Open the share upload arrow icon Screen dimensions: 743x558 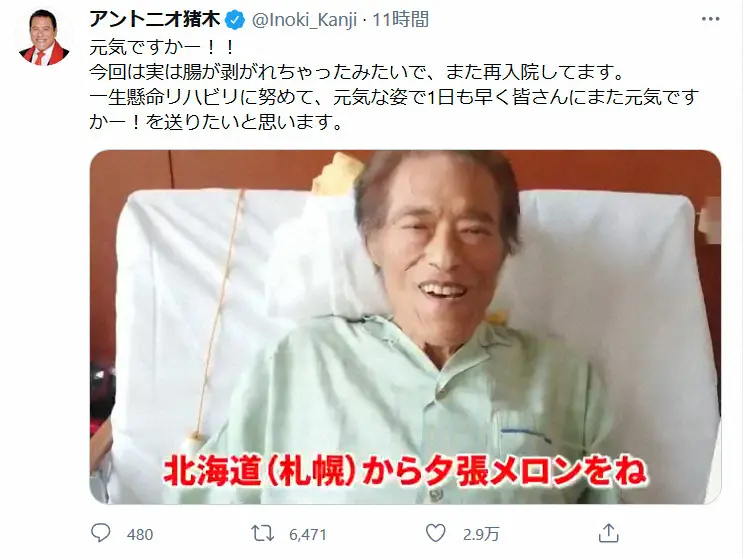pyautogui.click(x=608, y=533)
